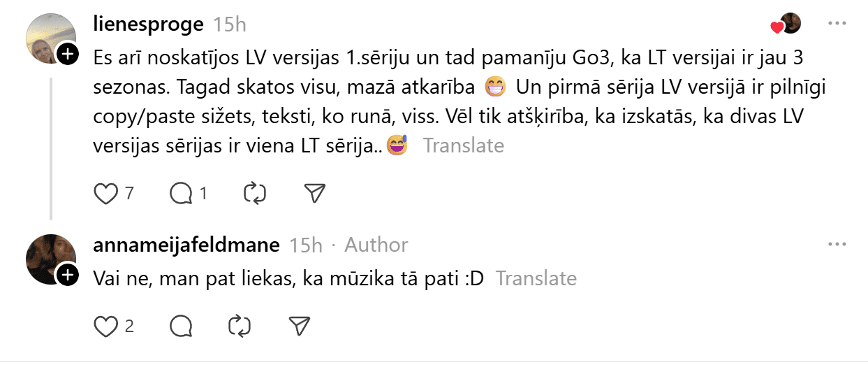The height and width of the screenshot is (365, 868).
Task: Open more options for annameijafeldmane reply
Action: pos(837,245)
